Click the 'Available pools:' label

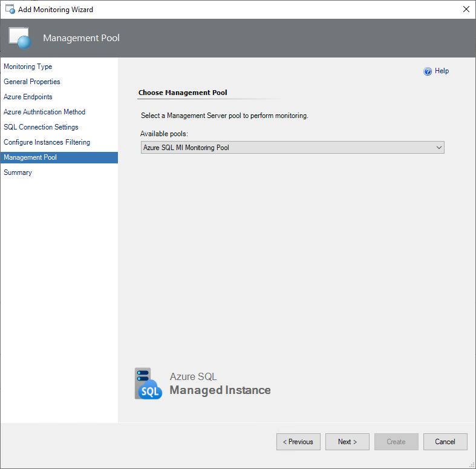164,134
